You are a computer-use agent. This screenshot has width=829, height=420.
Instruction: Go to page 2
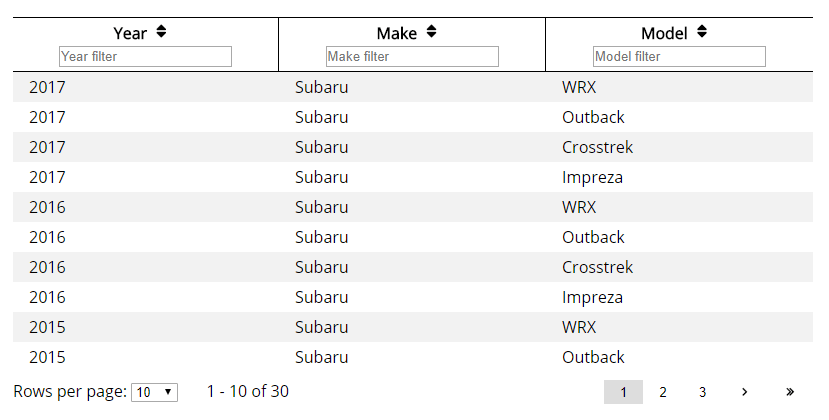[x=663, y=392]
